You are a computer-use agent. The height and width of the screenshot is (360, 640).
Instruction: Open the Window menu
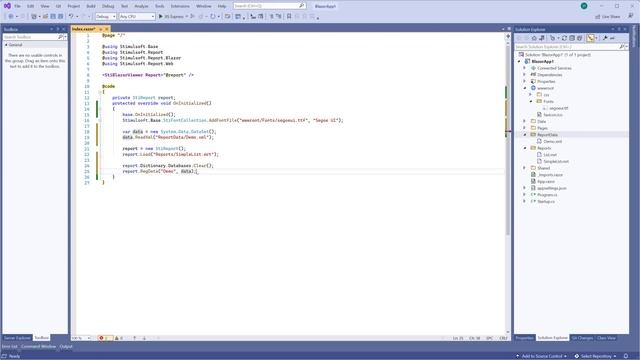tap(203, 6)
